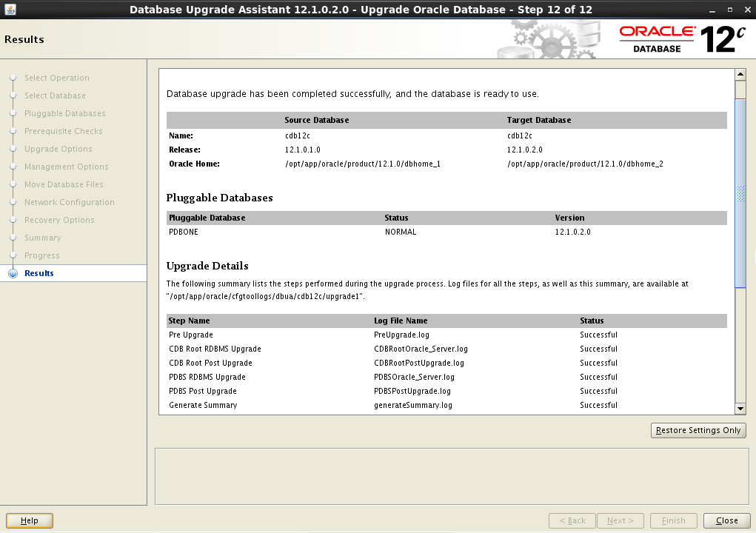Click the vertical scrollbar thumb

tap(740, 192)
